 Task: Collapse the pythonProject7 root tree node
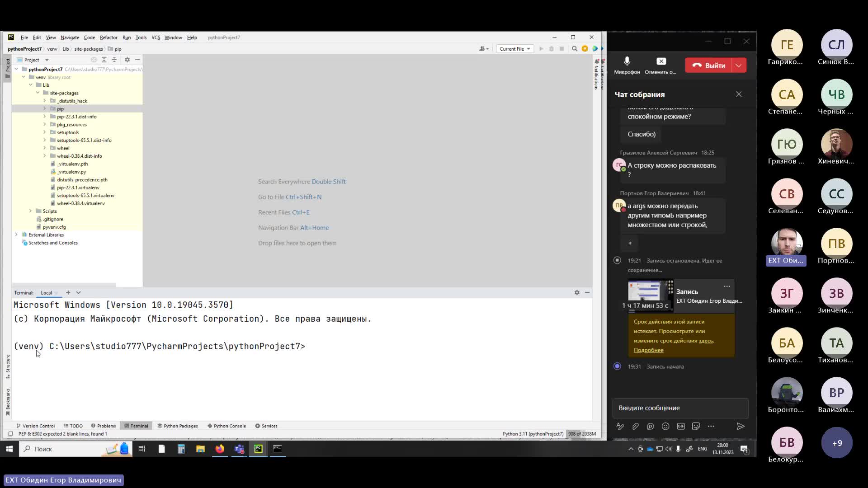(16, 69)
